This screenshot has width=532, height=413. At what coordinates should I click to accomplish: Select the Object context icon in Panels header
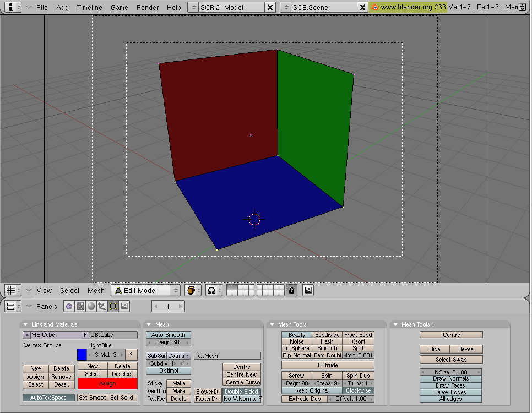[x=102, y=306]
